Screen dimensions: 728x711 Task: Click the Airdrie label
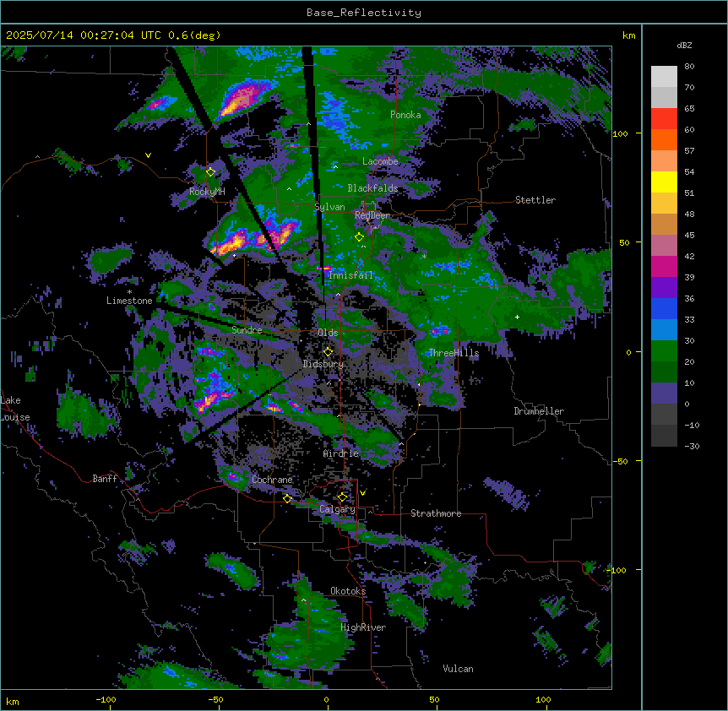tap(341, 453)
